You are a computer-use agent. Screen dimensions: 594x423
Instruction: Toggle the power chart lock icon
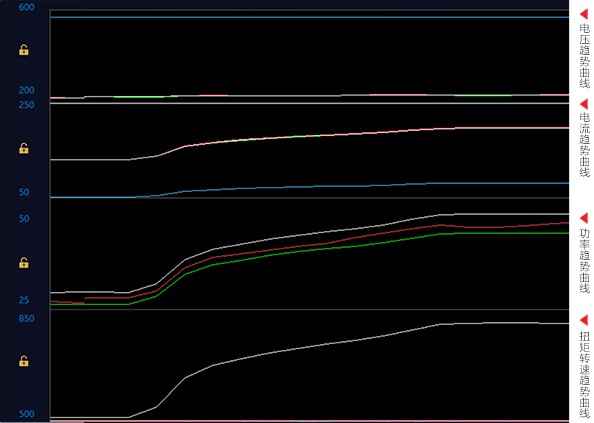point(24,262)
